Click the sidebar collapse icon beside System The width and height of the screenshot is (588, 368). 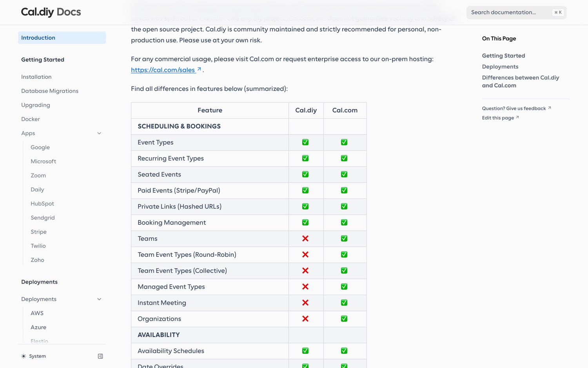click(100, 356)
